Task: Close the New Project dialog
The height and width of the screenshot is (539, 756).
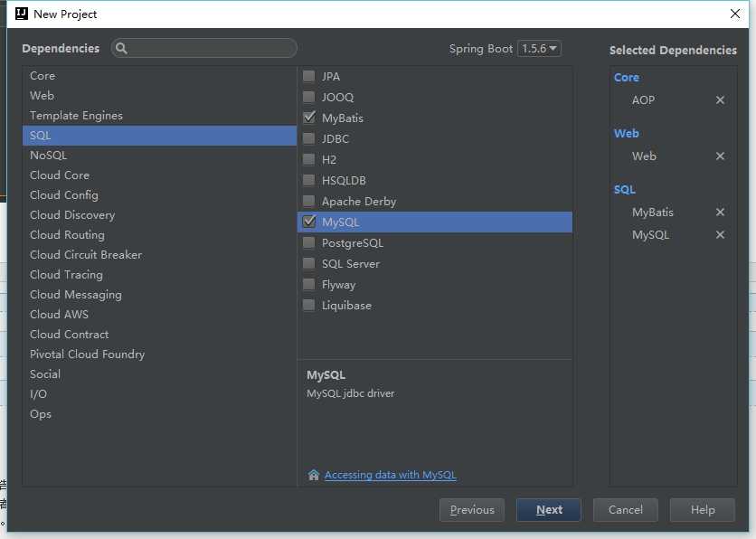Action: coord(735,14)
